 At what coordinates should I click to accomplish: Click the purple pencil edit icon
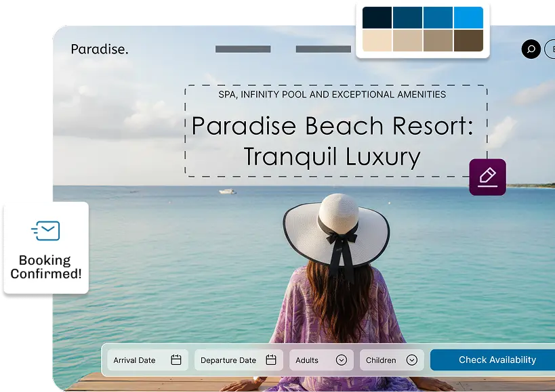pos(487,177)
